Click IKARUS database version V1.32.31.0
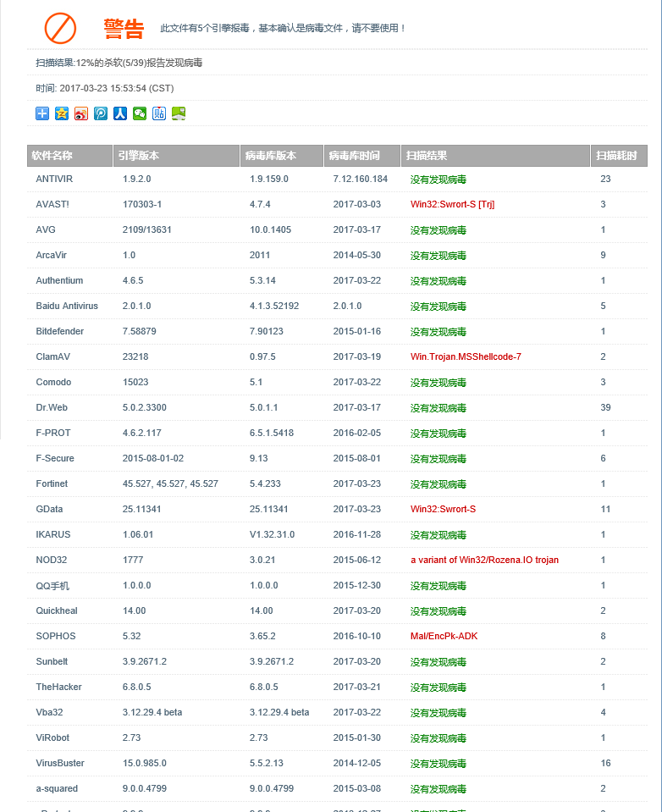Screen dimensions: 662x812 coord(273,534)
